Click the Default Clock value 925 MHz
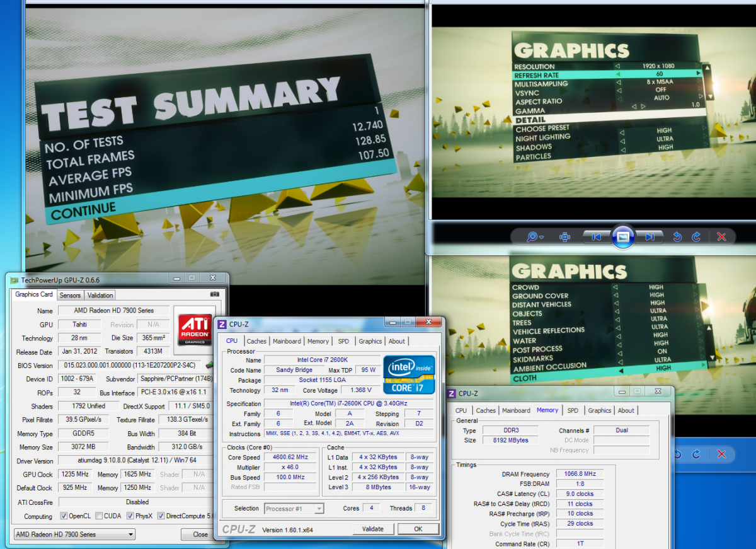This screenshot has height=549, width=756. point(75,488)
